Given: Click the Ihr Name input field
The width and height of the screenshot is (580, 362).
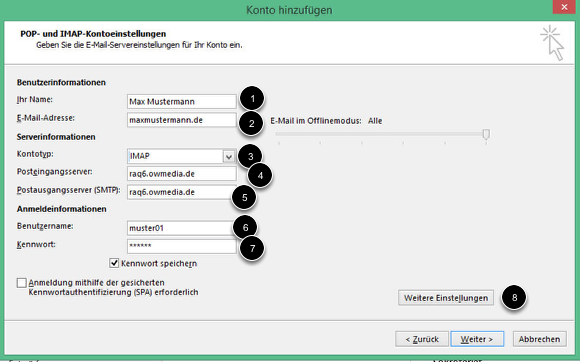Looking at the screenshot, I should (x=182, y=101).
